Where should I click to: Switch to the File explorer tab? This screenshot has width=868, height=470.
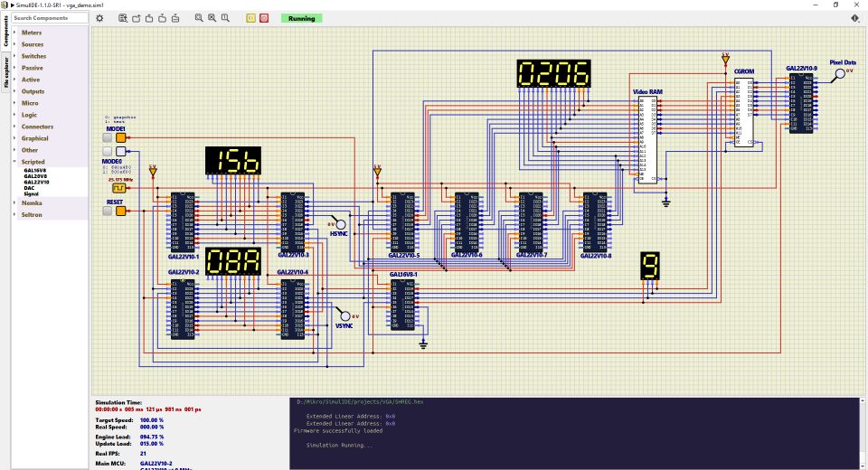click(5, 73)
